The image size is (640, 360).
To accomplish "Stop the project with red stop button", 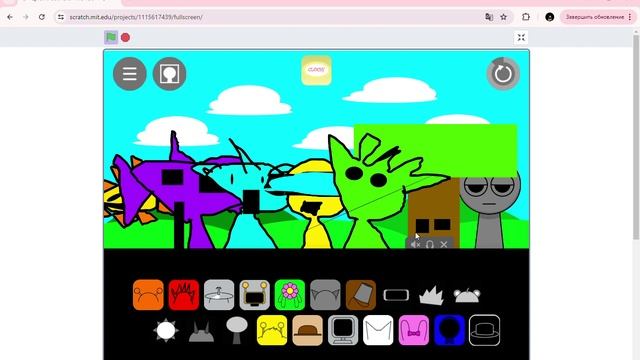I will tap(125, 38).
